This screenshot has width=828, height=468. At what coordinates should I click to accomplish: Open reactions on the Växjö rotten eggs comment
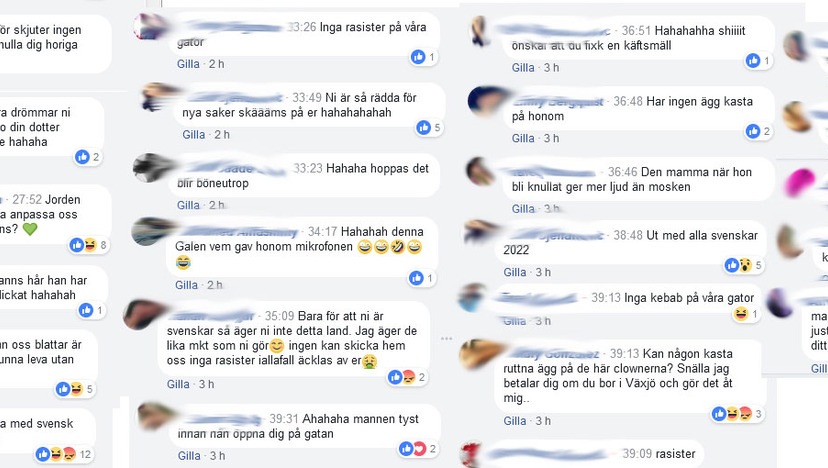(x=737, y=414)
